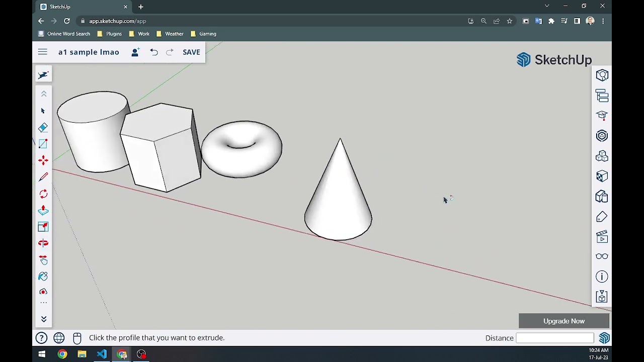This screenshot has height=362, width=644.
Task: Select the Rotate tool
Action: pos(43,194)
